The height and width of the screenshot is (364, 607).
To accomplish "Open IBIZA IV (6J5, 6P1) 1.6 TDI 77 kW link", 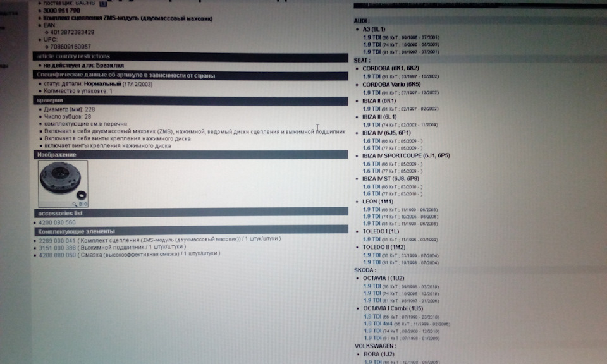I will pyautogui.click(x=371, y=148).
